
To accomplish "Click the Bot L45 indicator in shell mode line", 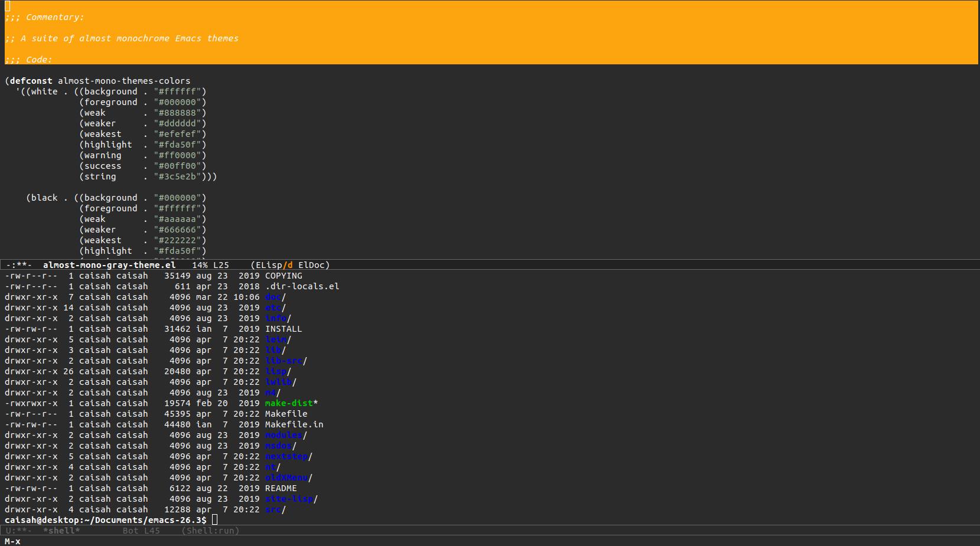I will 141,531.
